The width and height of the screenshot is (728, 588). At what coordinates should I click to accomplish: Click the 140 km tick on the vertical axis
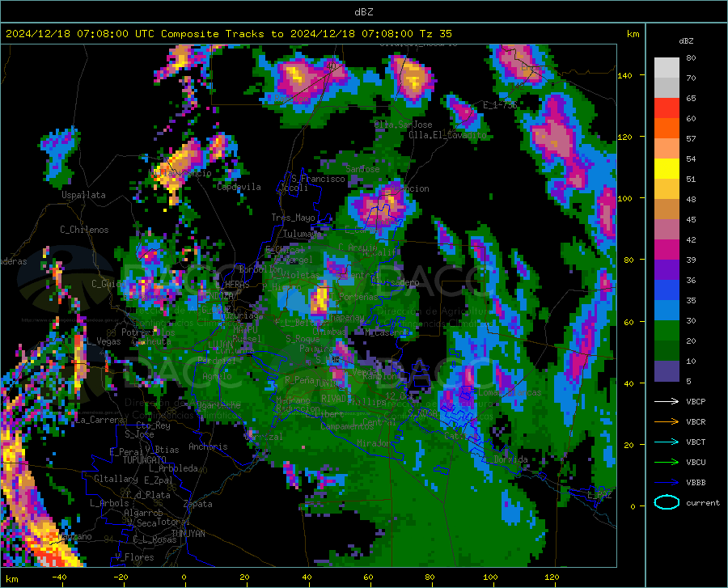click(x=624, y=75)
